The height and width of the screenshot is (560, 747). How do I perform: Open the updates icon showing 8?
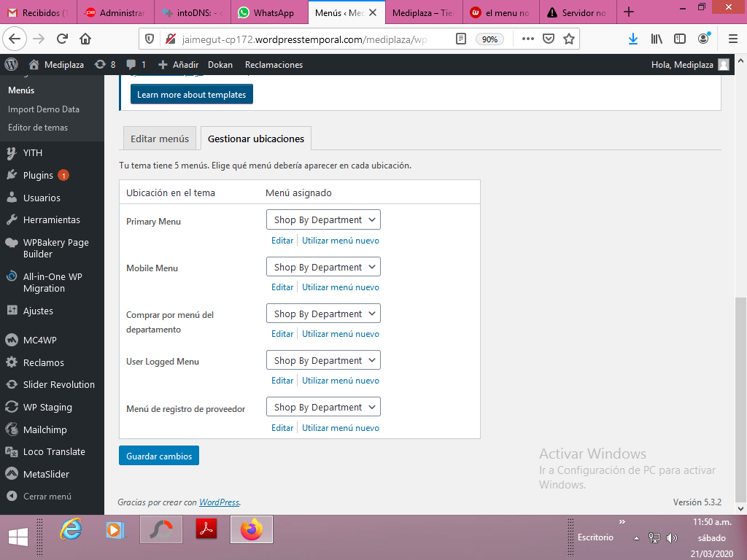click(x=105, y=65)
